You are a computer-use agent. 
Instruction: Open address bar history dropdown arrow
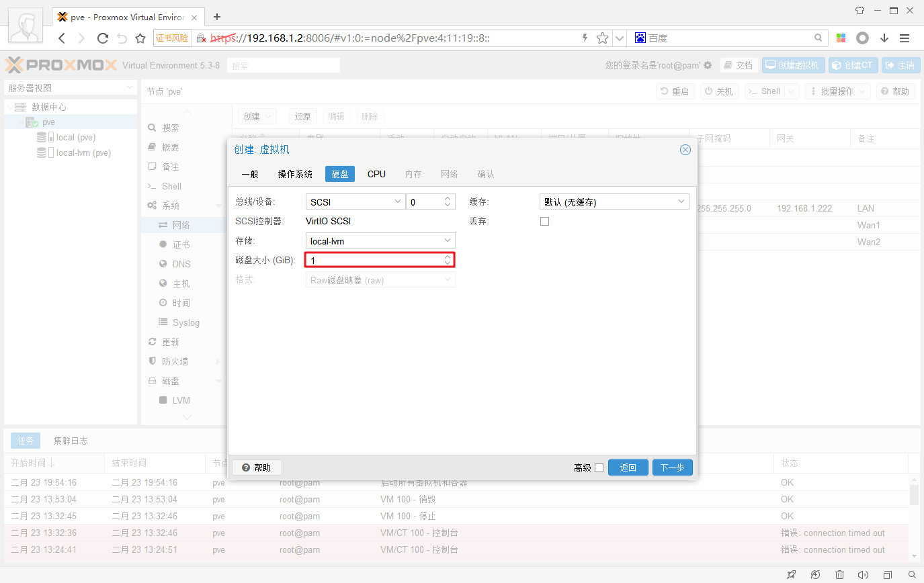[620, 38]
